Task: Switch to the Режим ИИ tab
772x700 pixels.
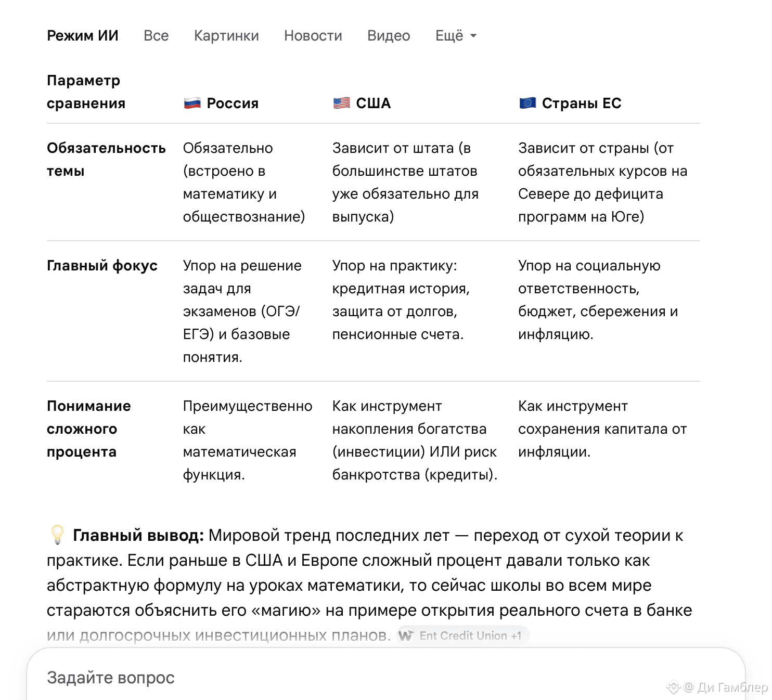Action: point(83,35)
